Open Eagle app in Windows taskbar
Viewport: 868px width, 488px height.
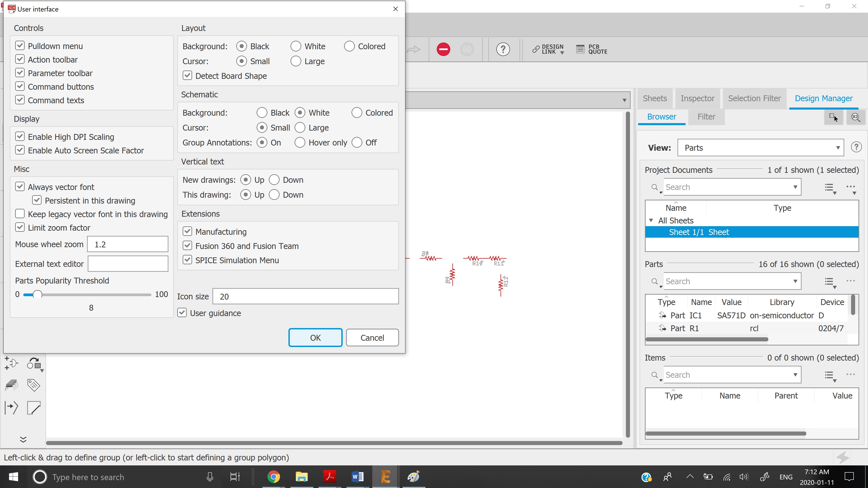tap(385, 477)
